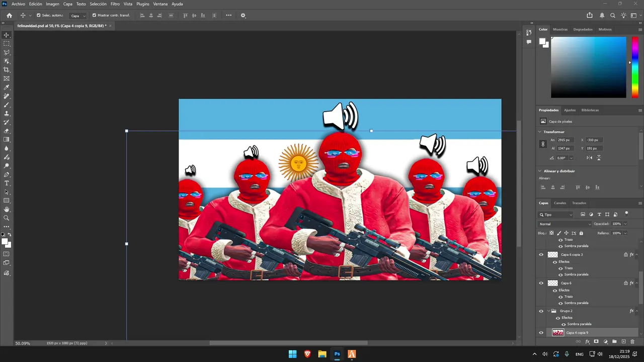Select the Rectangle shape tool
The height and width of the screenshot is (362, 644).
pos(7,201)
